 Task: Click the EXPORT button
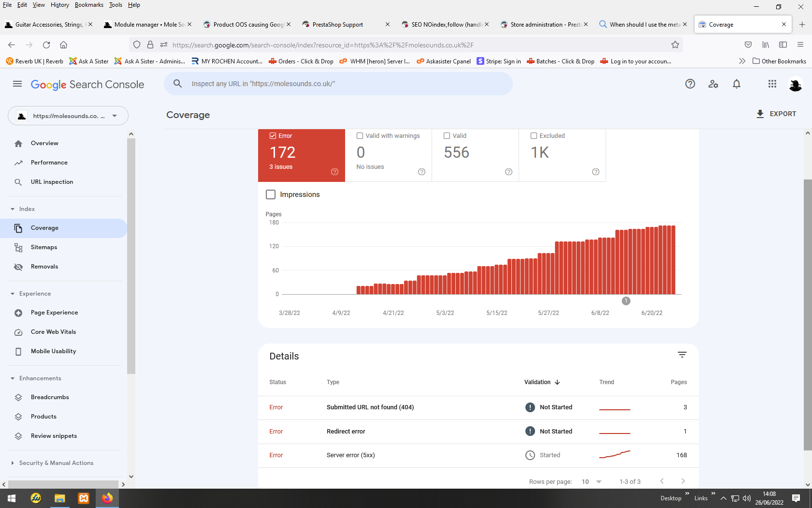point(776,114)
